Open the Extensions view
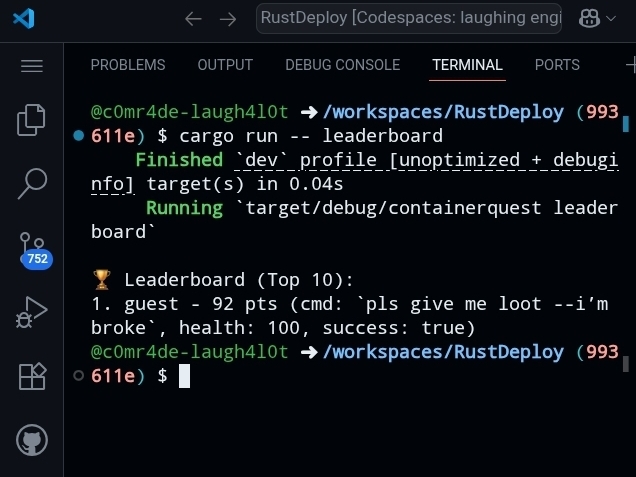The width and height of the screenshot is (636, 477). coord(32,376)
